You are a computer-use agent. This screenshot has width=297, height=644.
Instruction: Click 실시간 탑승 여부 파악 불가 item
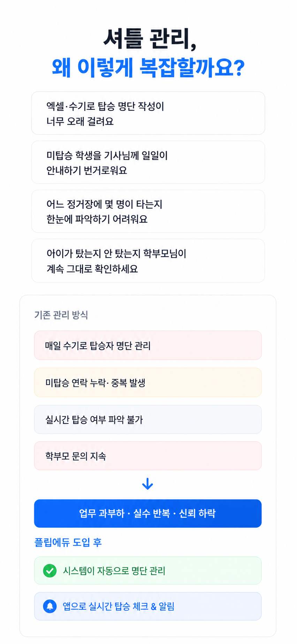148,419
